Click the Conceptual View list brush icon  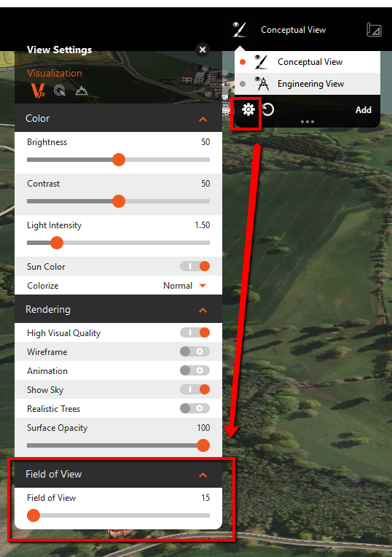(x=261, y=62)
